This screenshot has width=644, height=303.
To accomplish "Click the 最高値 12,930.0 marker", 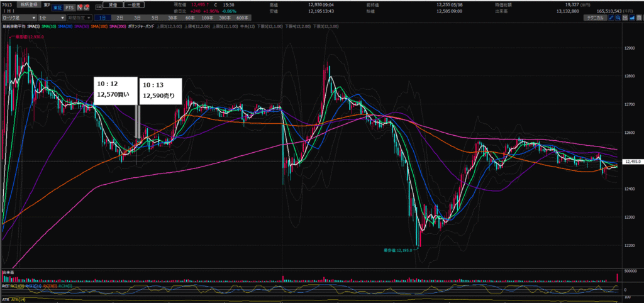I will click(x=30, y=37).
